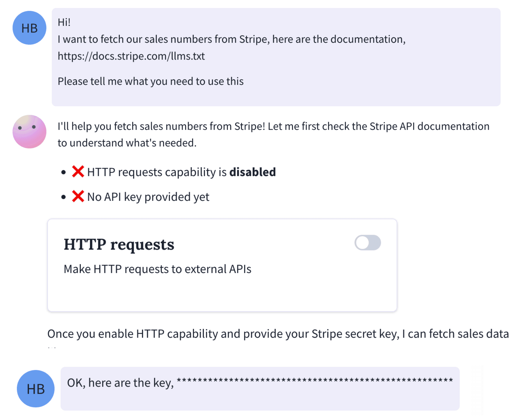This screenshot has width=527, height=420.
Task: Click the assistant's pink avatar
Action: coord(29,132)
